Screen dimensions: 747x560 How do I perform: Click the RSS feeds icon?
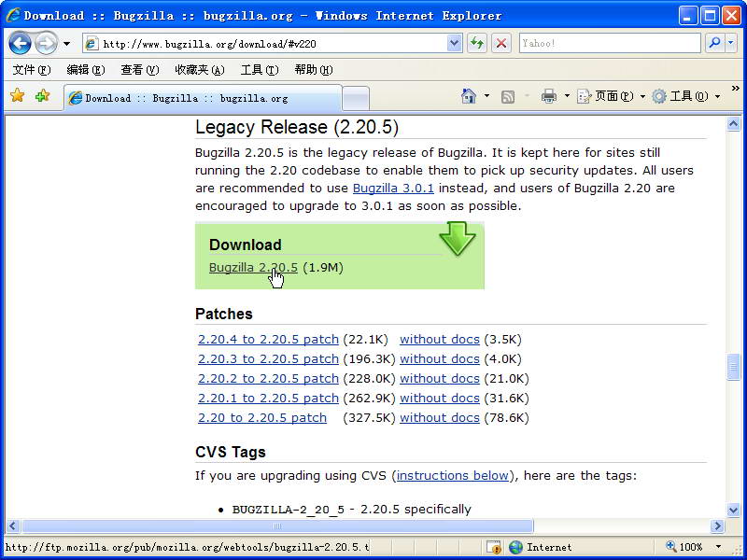tap(508, 97)
